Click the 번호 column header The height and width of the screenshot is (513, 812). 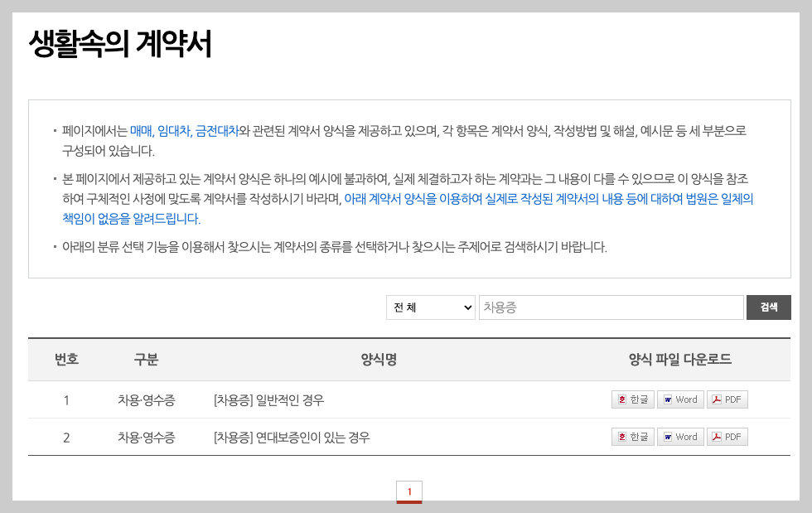[x=66, y=360]
